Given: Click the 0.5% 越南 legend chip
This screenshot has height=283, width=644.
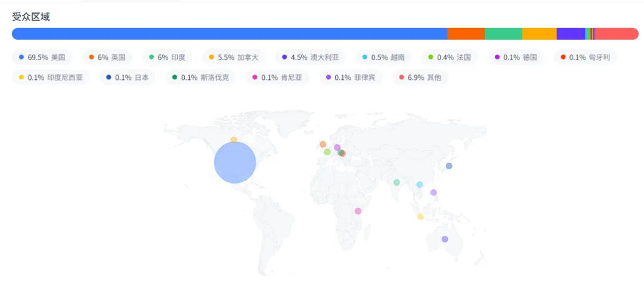Looking at the screenshot, I should click(383, 57).
